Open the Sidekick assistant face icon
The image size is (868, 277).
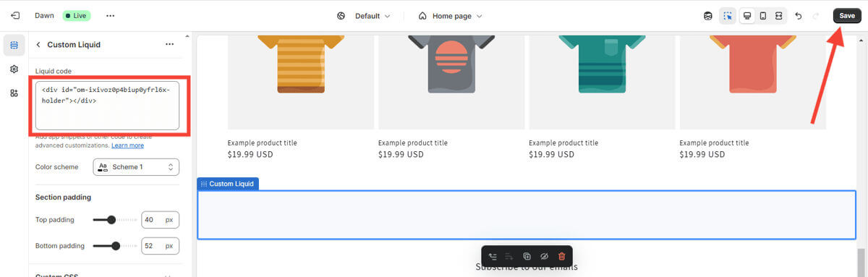[708, 15]
